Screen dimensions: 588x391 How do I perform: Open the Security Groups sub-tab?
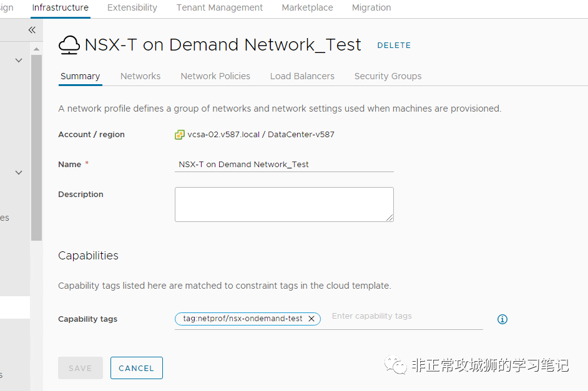click(388, 77)
